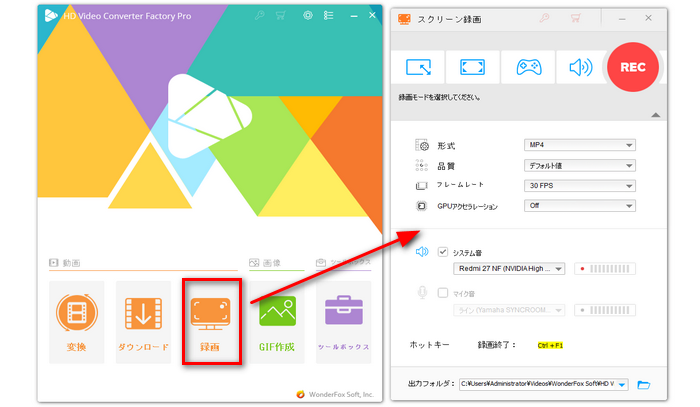Screen dimensions: 700x407
Task: Select custom region recording mode
Action: [418, 67]
